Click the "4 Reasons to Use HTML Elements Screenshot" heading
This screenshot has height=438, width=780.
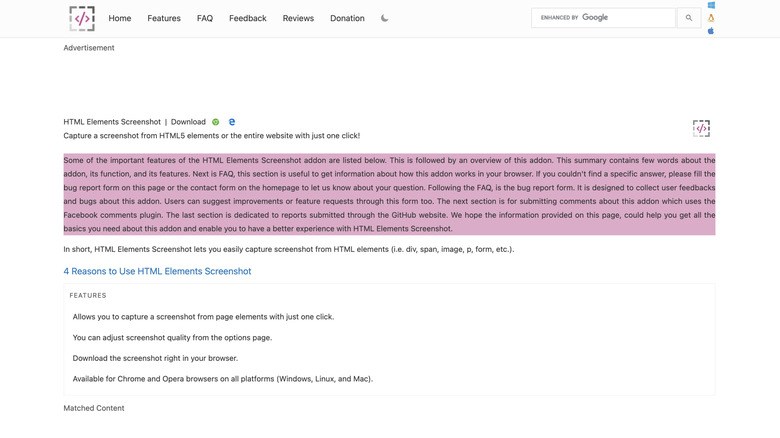(x=157, y=271)
